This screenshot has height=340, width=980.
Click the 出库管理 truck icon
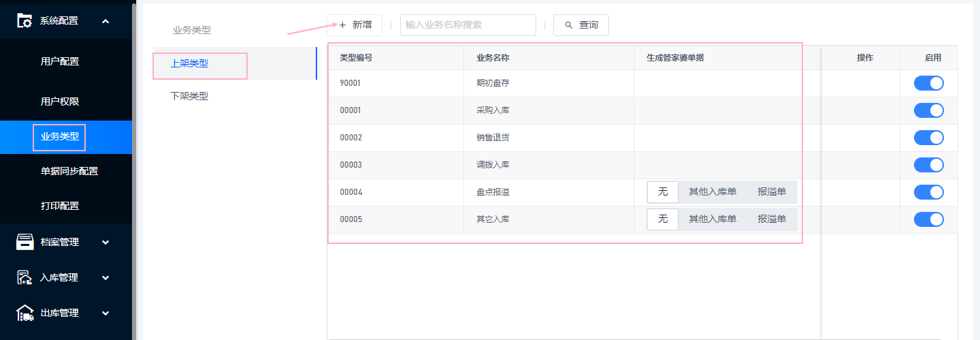tap(25, 313)
